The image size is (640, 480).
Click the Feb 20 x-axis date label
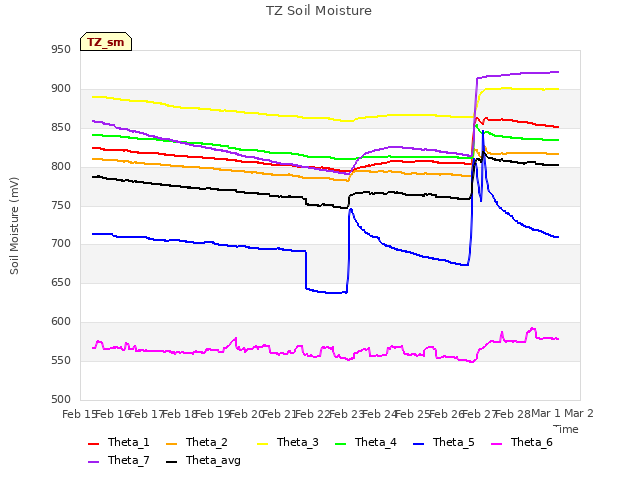click(245, 414)
